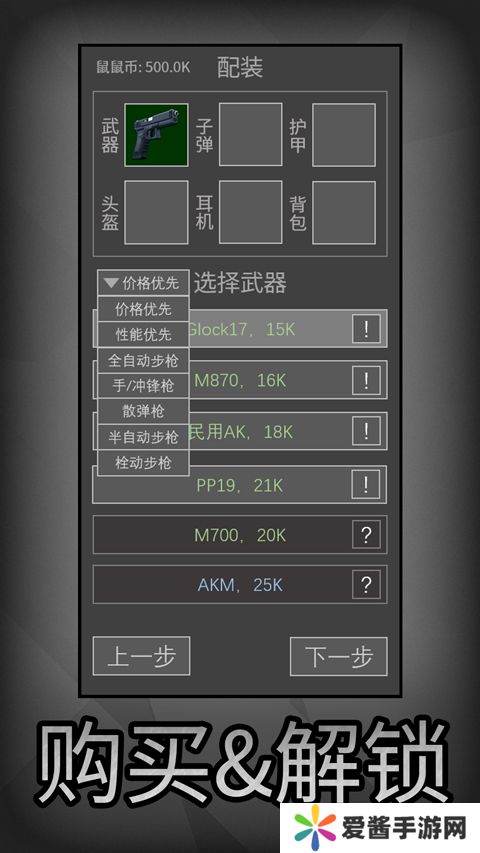Viewport: 480px width, 853px height.
Task: Choose 性能优先 from the dropdown list
Action: point(143,335)
